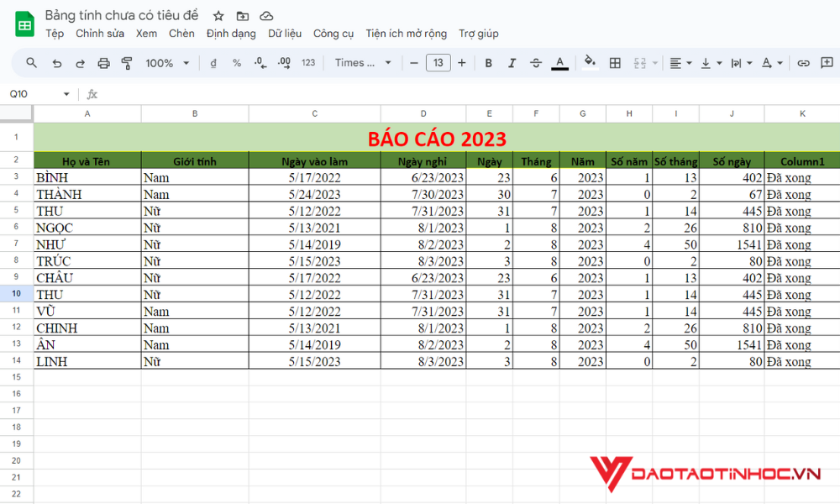Apply percent format to selection
The image size is (840, 504).
click(236, 62)
